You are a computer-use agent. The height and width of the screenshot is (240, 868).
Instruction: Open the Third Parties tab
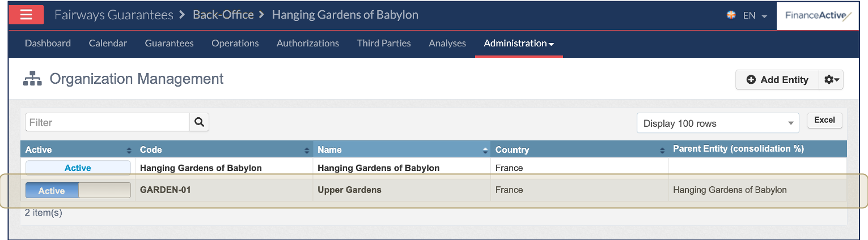click(384, 43)
